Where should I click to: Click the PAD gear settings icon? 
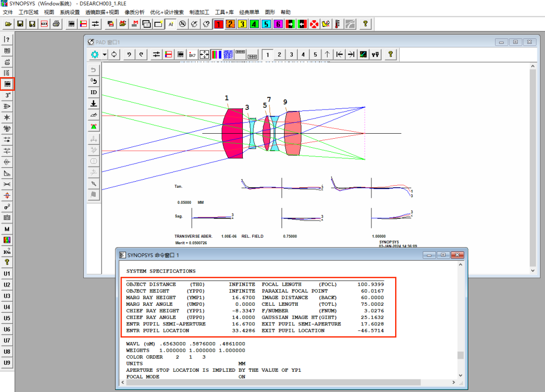coord(94,54)
